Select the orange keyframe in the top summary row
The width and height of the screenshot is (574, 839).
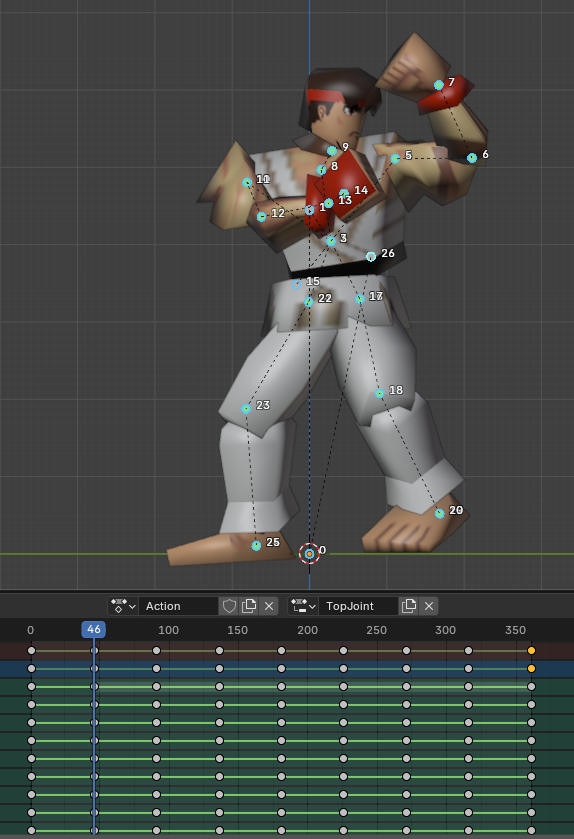pos(531,651)
